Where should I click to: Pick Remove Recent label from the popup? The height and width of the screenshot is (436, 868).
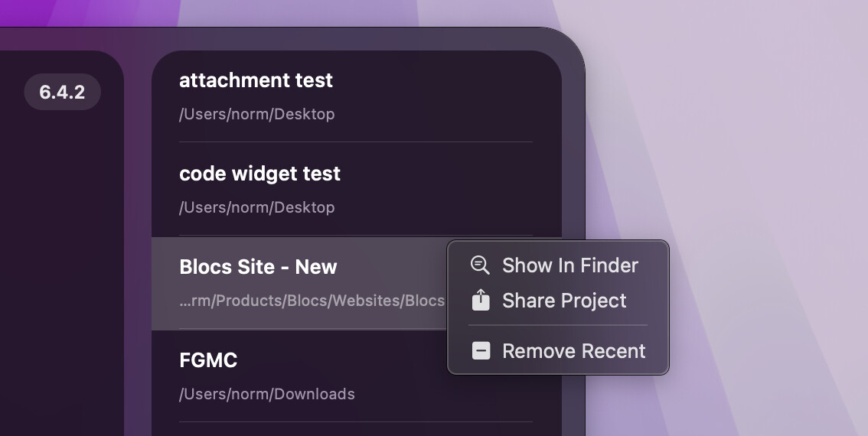573,351
